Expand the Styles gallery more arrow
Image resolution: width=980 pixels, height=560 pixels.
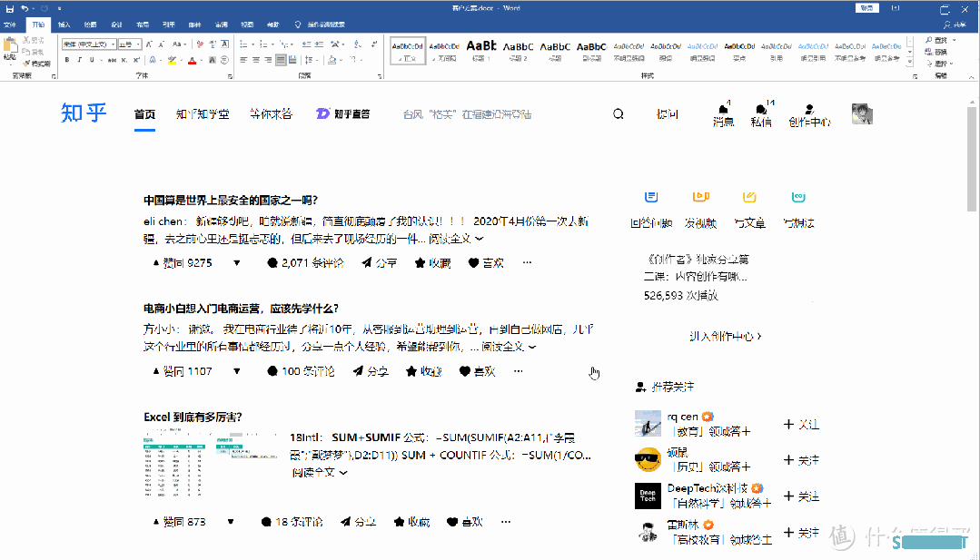tap(910, 63)
